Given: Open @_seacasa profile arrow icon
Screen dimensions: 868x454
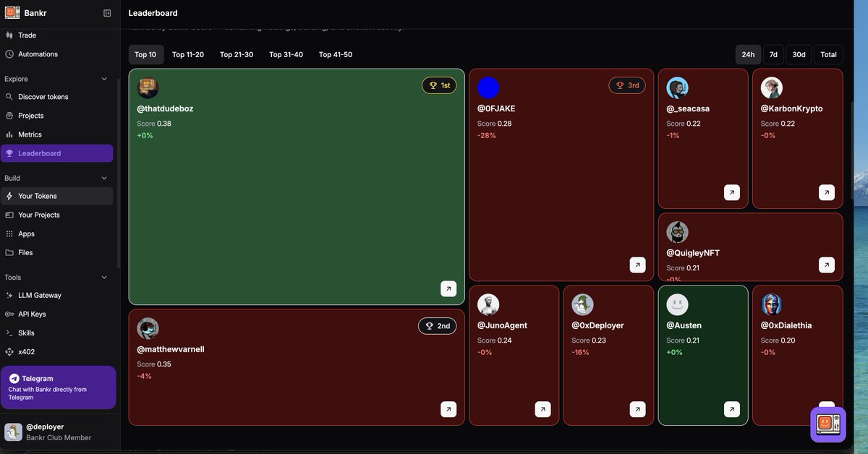Looking at the screenshot, I should 732,192.
